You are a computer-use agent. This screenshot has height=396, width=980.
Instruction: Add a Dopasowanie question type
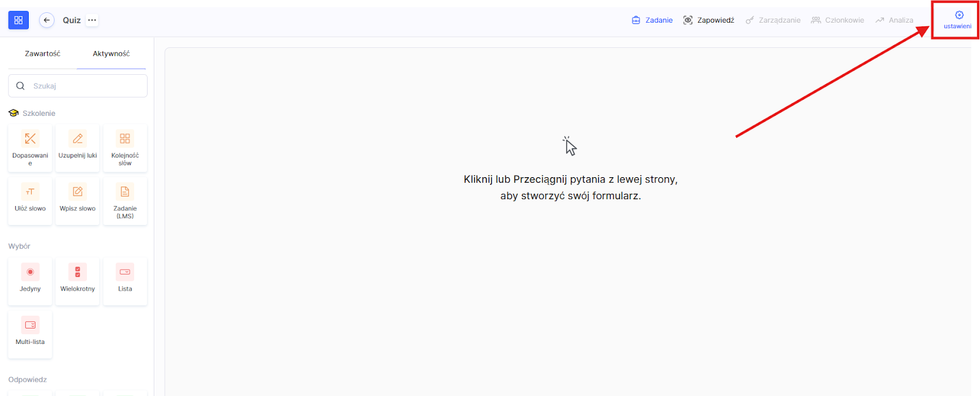pos(30,148)
